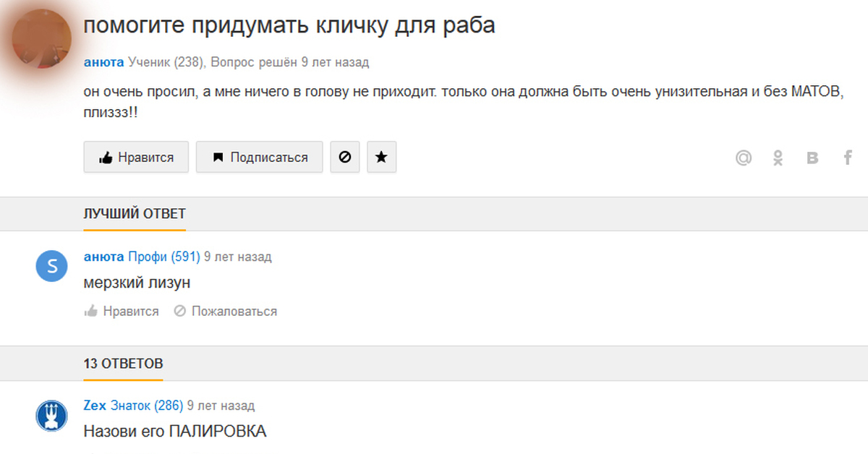Subscribe to the question via Подписаться

tap(259, 157)
